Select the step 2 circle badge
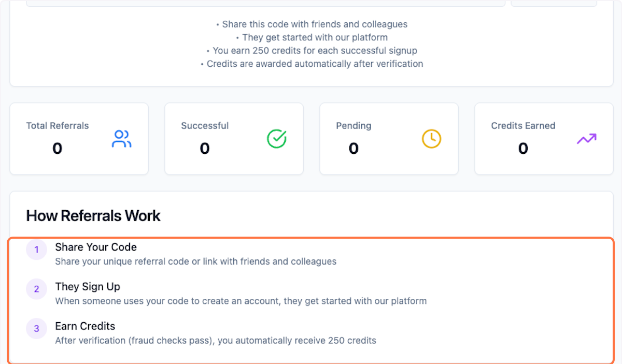Screen dimensions: 622x364 coord(36,289)
